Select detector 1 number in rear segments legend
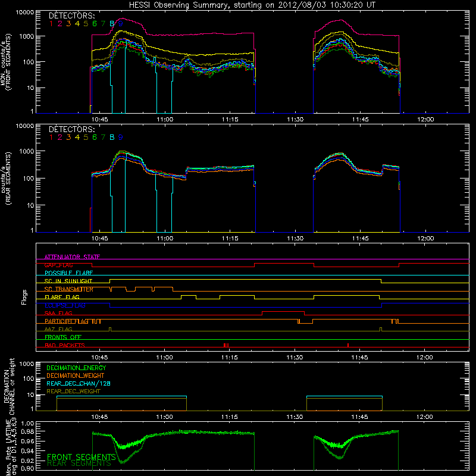The image size is (476, 476). click(51, 137)
